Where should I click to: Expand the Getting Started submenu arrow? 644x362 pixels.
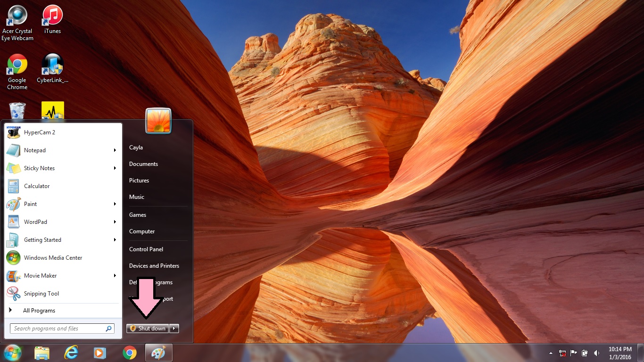115,240
